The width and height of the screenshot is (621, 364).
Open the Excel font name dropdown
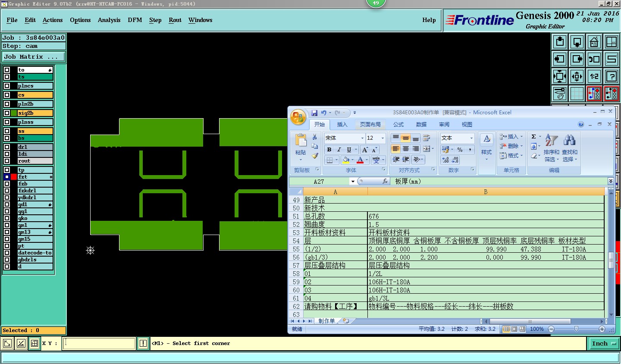(x=362, y=138)
